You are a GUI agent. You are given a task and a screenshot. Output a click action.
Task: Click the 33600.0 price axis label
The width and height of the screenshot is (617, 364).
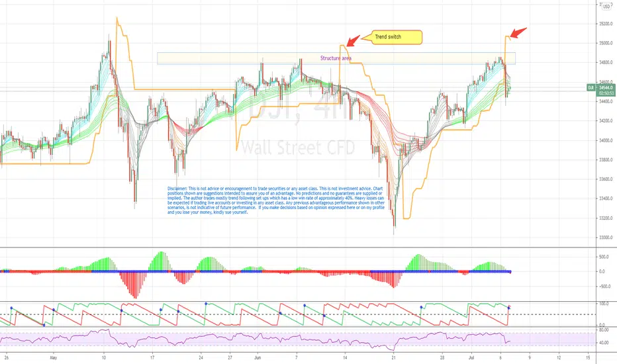point(606,179)
